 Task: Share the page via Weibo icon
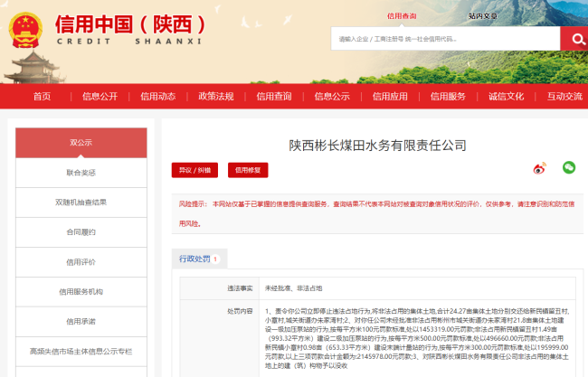540,168
